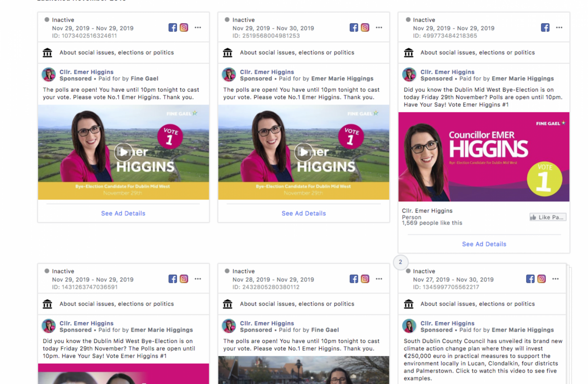Click the pink image in ad ID 1431263747036591
The height and width of the screenshot is (384, 588).
click(x=123, y=374)
